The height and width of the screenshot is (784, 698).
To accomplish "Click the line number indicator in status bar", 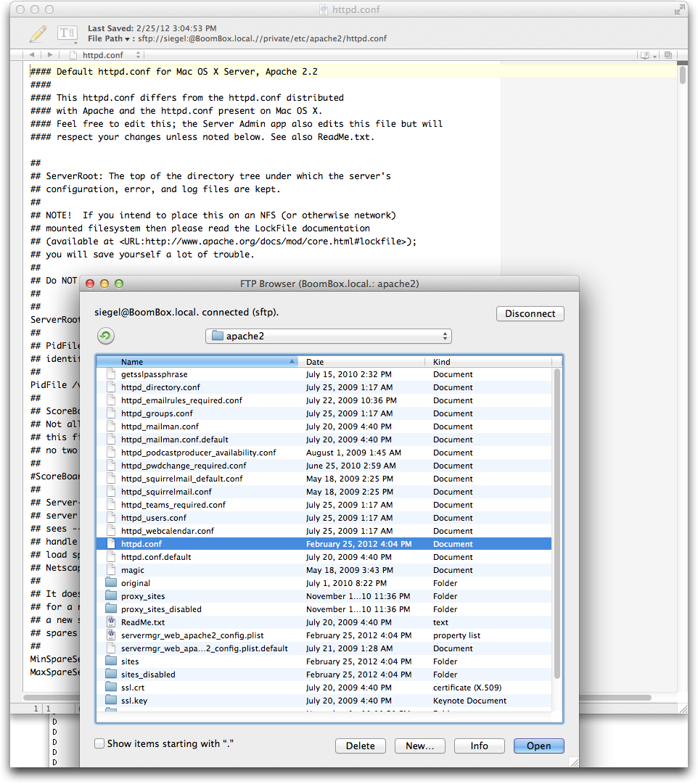I will click(36, 708).
